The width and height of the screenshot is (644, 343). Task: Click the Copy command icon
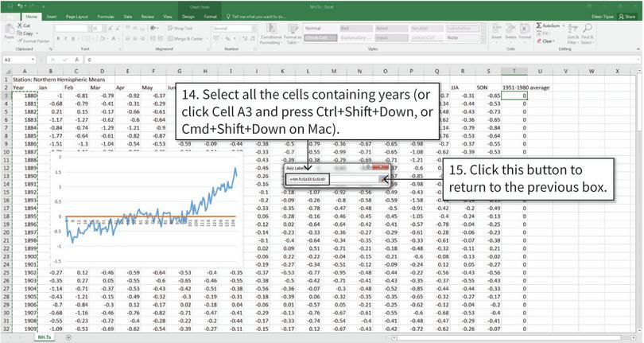20,33
